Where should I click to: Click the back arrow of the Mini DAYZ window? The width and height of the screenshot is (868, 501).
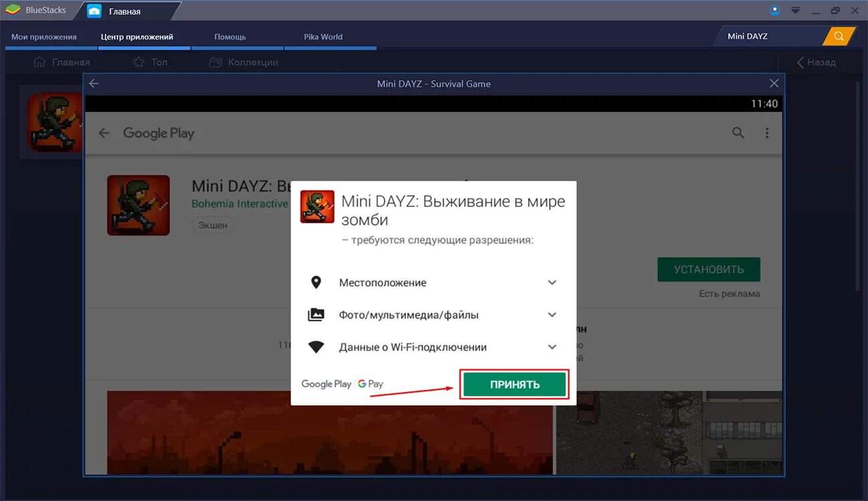pos(93,83)
